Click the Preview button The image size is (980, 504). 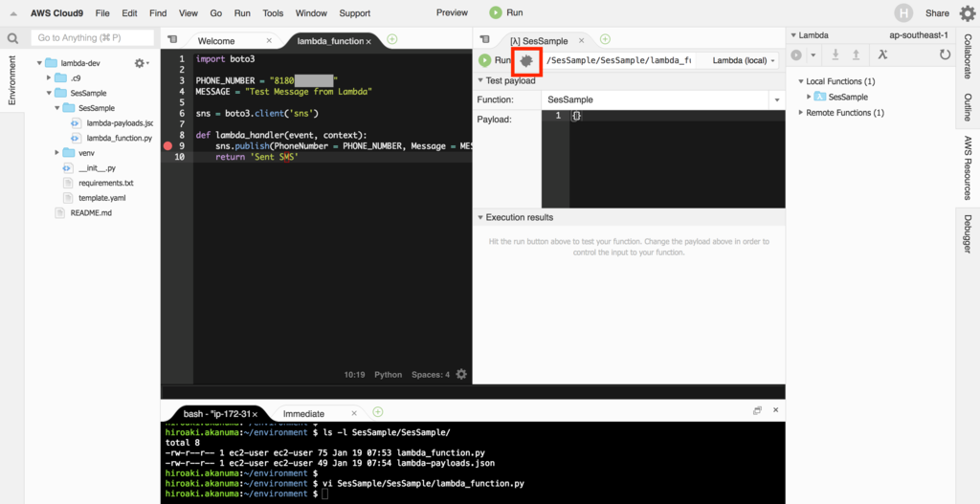(x=452, y=12)
